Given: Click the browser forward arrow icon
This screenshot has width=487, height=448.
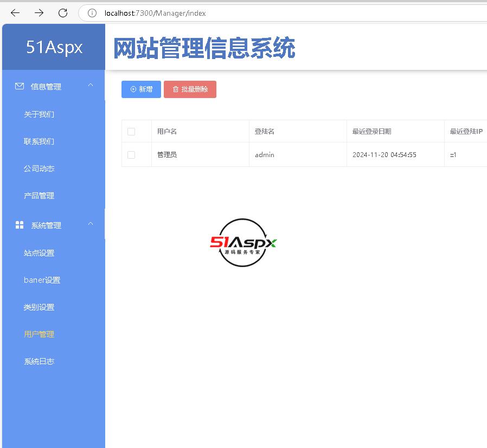Looking at the screenshot, I should tap(39, 13).
